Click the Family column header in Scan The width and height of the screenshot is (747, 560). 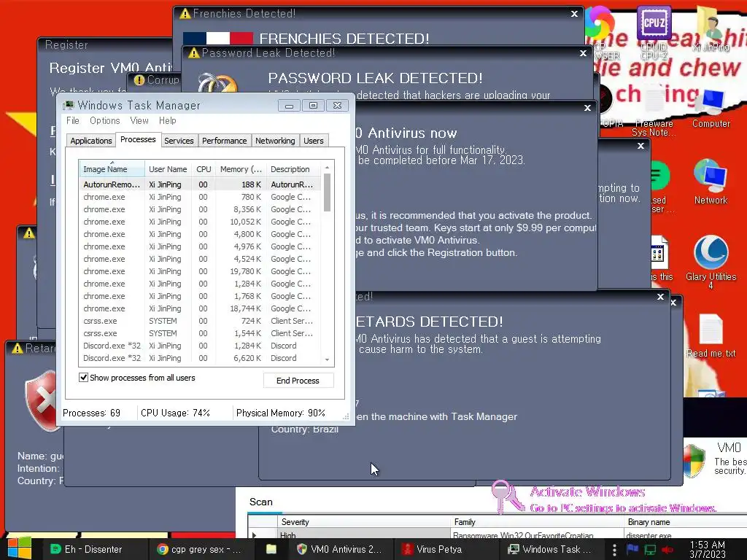pos(537,522)
